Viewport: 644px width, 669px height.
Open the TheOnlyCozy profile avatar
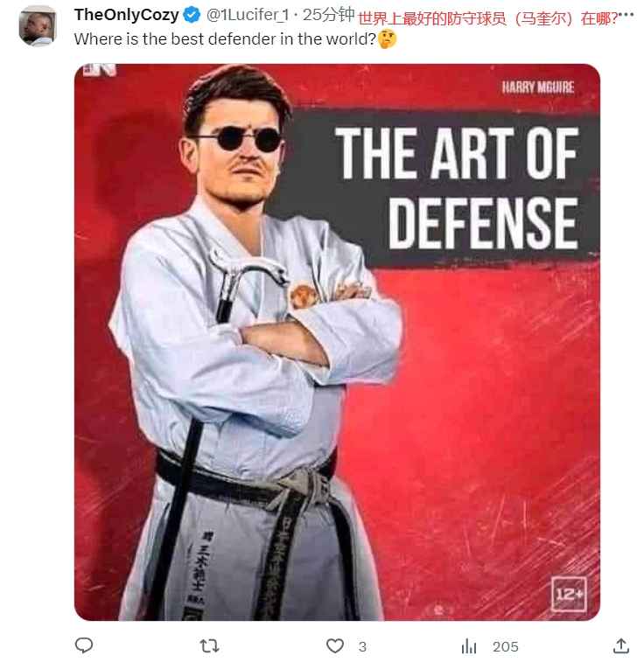(38, 25)
